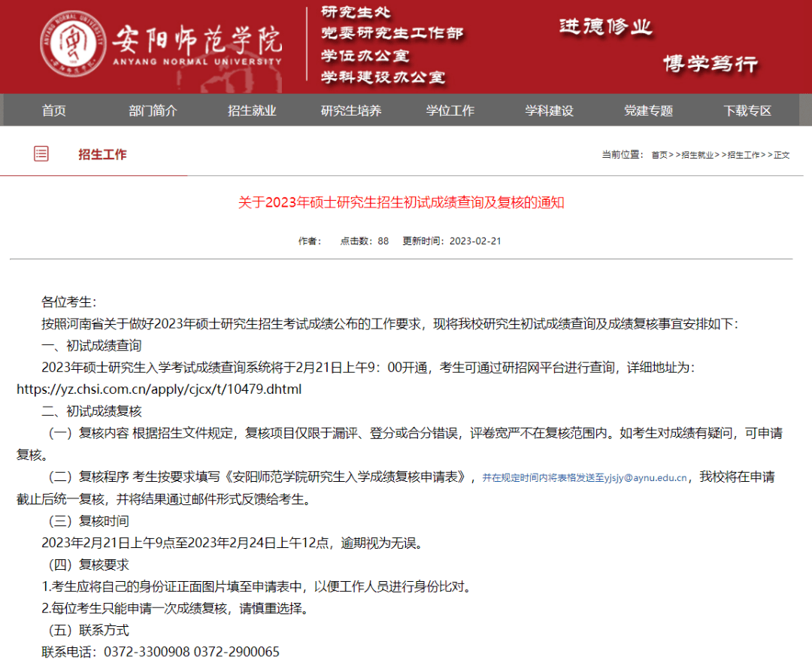
Task: Open the 党建专题 navigation item
Action: tap(648, 111)
